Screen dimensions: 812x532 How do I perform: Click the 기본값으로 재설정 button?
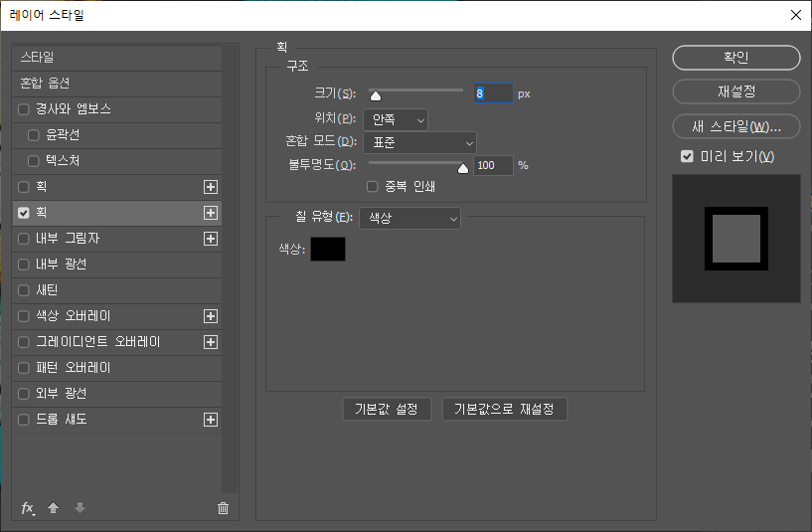click(x=504, y=410)
